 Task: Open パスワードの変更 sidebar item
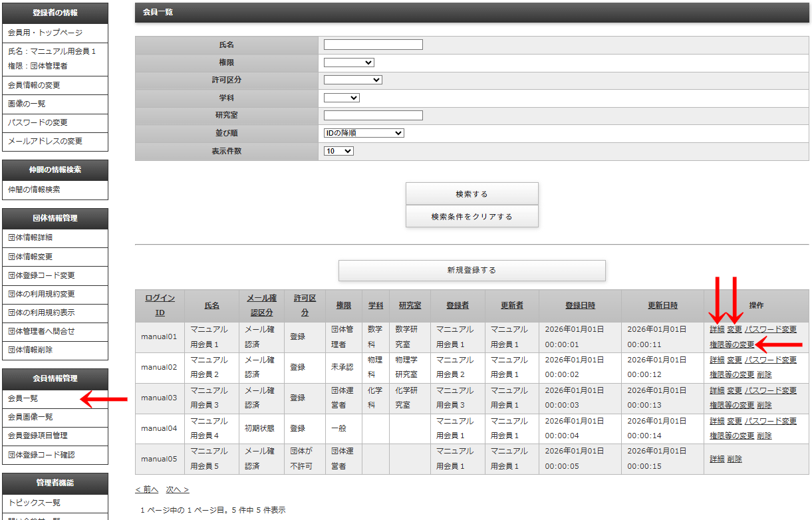37,122
